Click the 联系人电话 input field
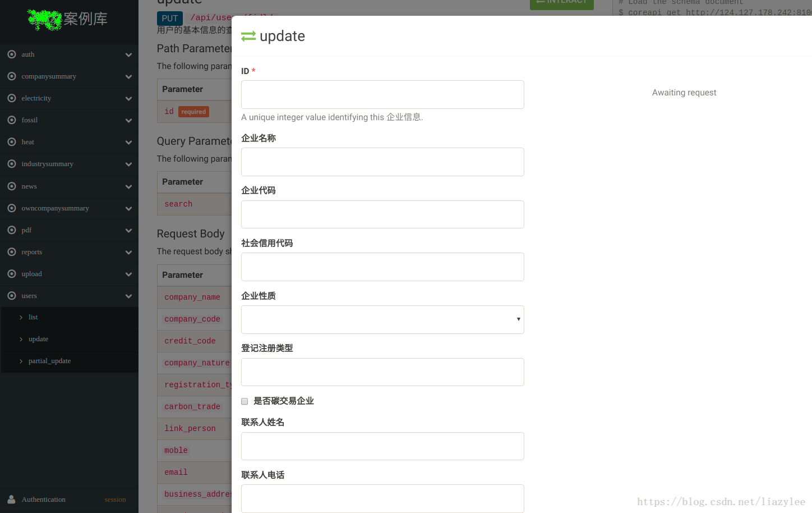The height and width of the screenshot is (513, 812). (382, 498)
